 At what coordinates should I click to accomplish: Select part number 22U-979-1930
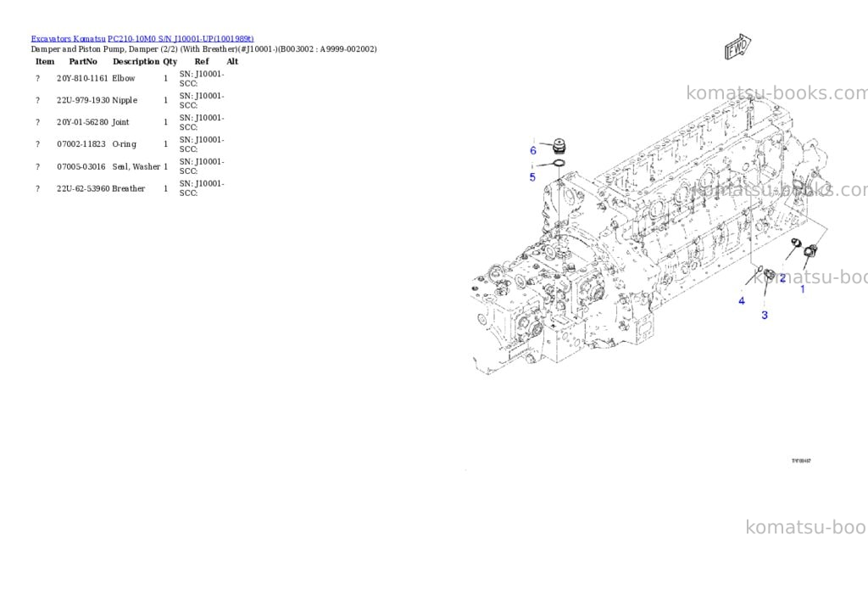[x=83, y=100]
